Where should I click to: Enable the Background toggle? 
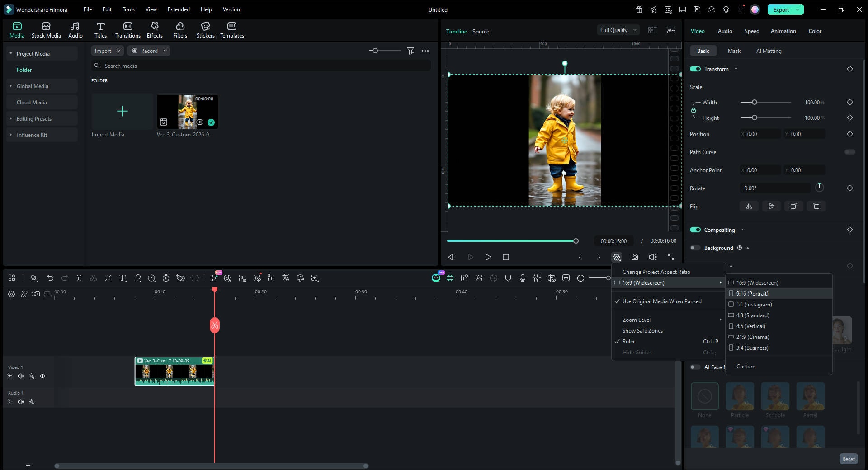pyautogui.click(x=695, y=248)
